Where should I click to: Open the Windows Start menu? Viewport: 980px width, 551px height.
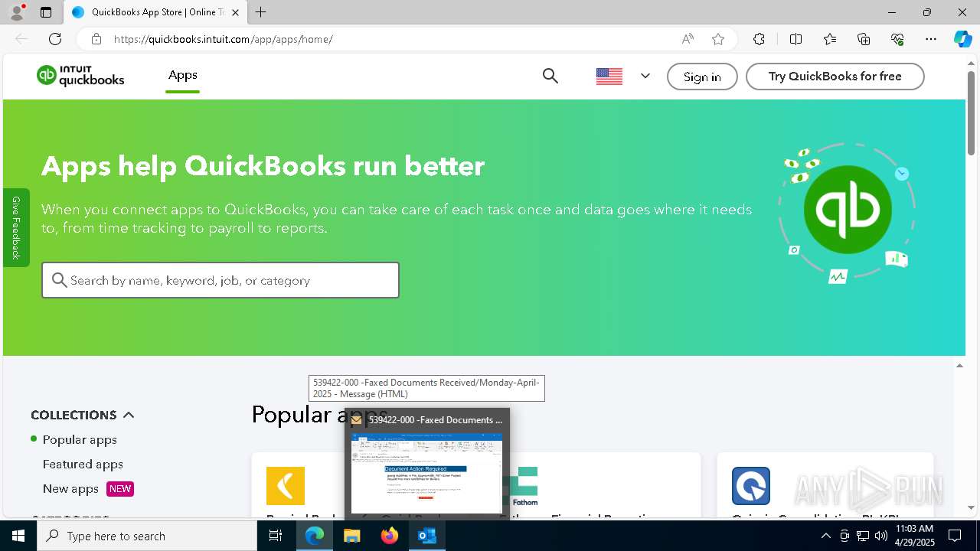(x=18, y=536)
